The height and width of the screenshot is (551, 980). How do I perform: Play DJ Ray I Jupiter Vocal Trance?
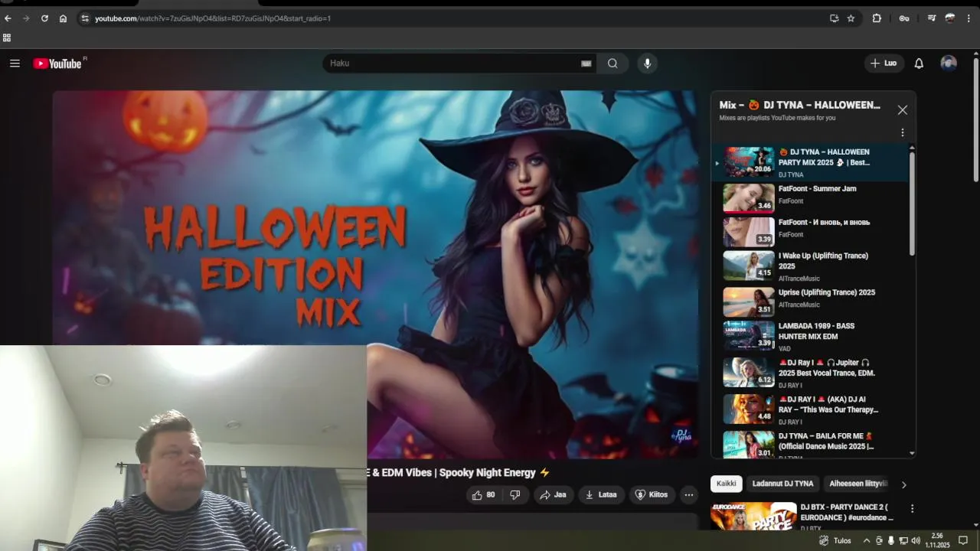tap(812, 372)
